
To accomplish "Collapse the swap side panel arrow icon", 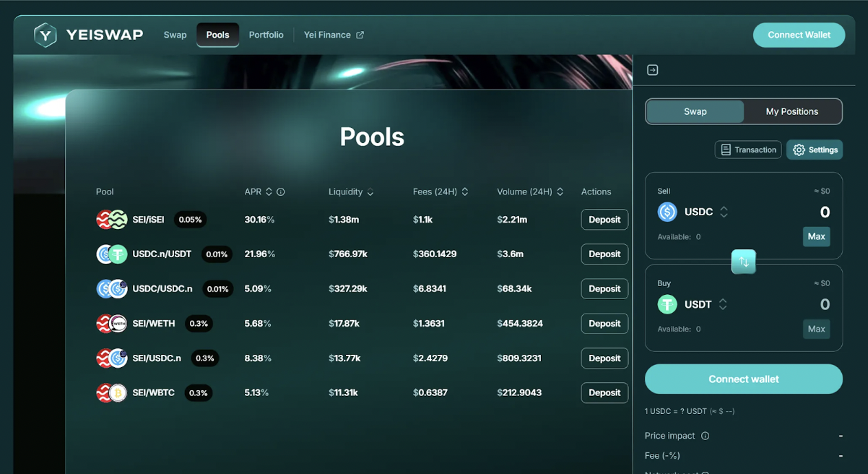I will 653,70.
